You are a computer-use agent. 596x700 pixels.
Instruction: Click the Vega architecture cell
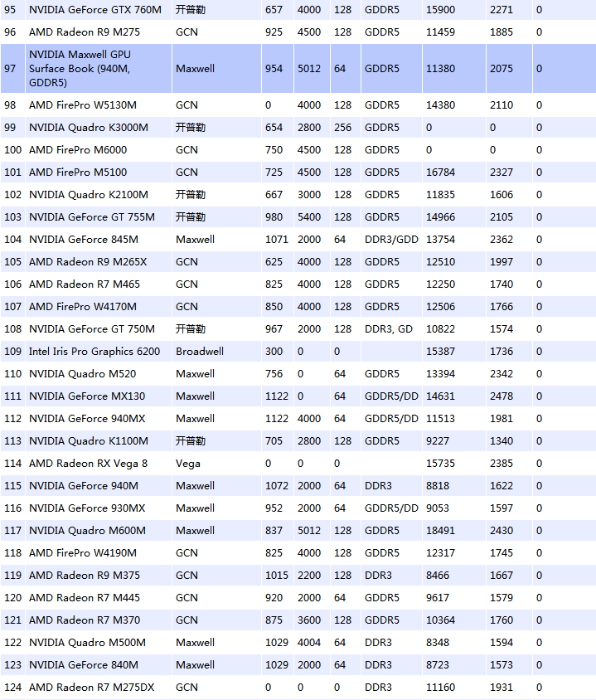coord(188,464)
